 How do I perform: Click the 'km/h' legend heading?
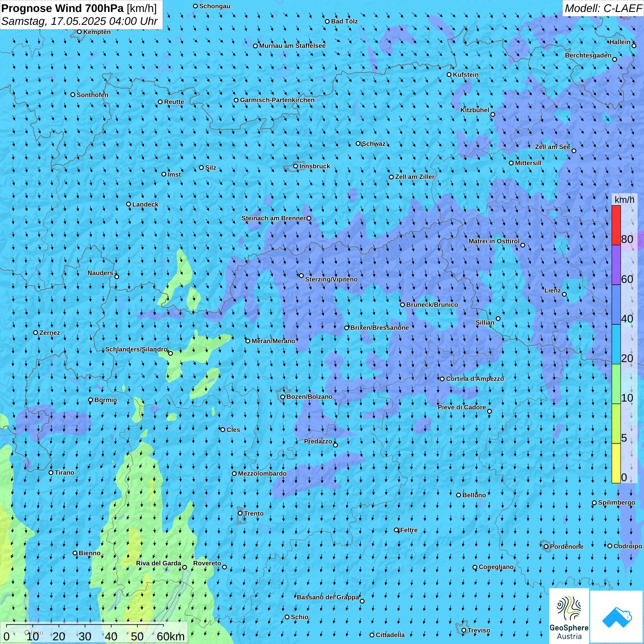[x=624, y=200]
